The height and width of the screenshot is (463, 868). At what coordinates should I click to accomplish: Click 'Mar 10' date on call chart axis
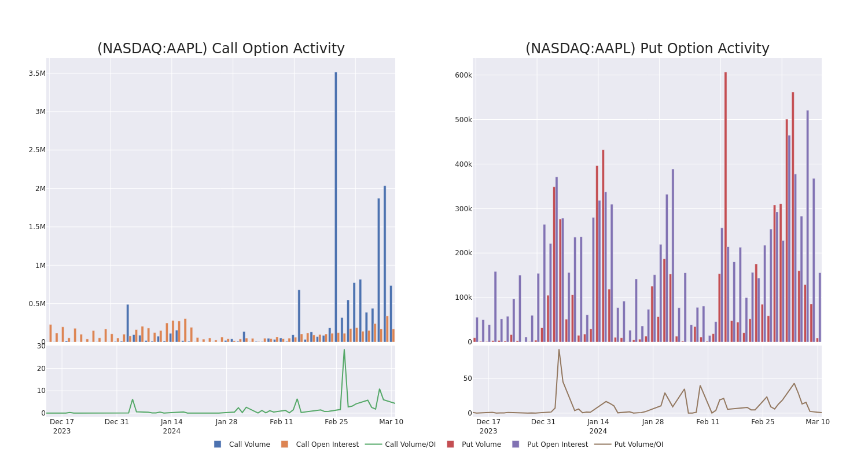point(391,422)
